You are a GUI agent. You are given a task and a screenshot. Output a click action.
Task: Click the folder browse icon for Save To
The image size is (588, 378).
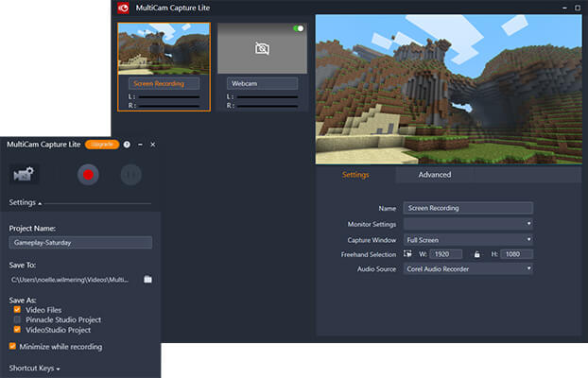tap(147, 280)
